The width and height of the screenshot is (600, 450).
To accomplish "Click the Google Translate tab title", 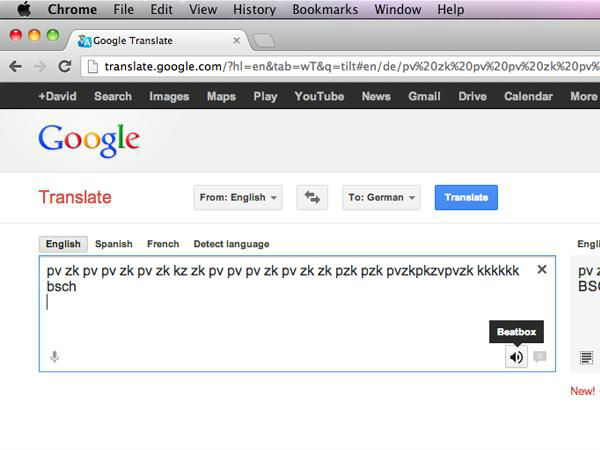I will [x=133, y=41].
